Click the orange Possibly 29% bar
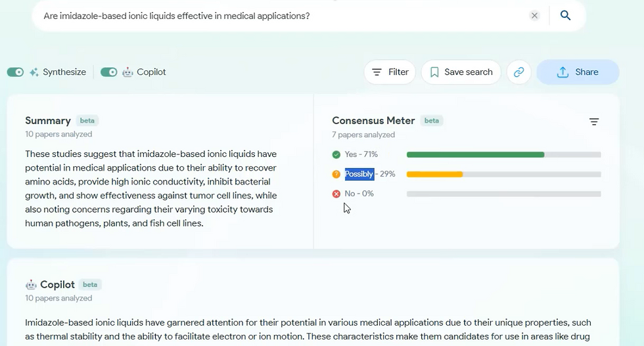 (x=435, y=175)
